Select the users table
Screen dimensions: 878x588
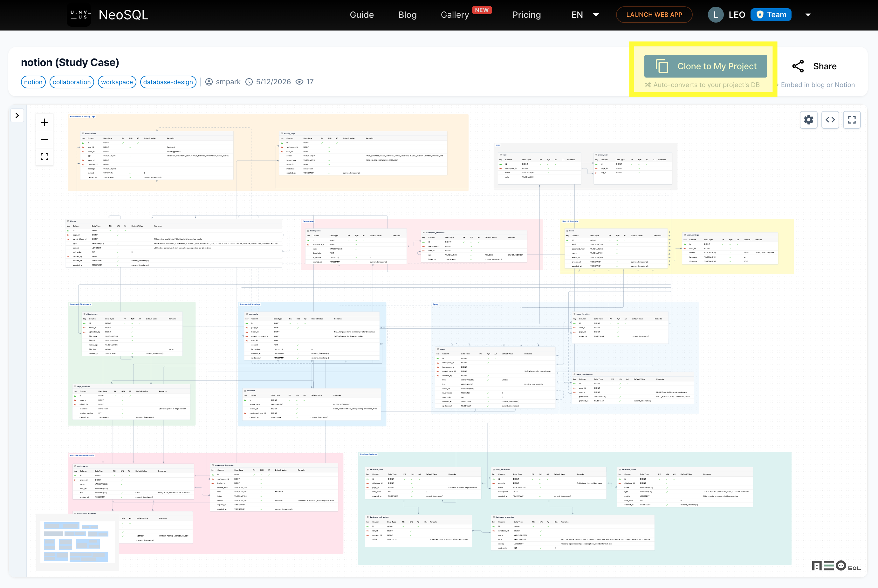[616, 249]
